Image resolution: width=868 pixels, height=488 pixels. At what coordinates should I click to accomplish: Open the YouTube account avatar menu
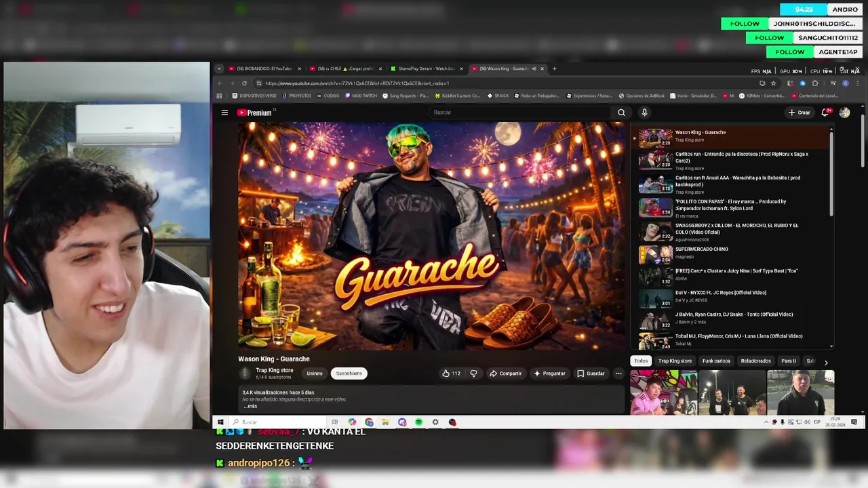tap(844, 113)
